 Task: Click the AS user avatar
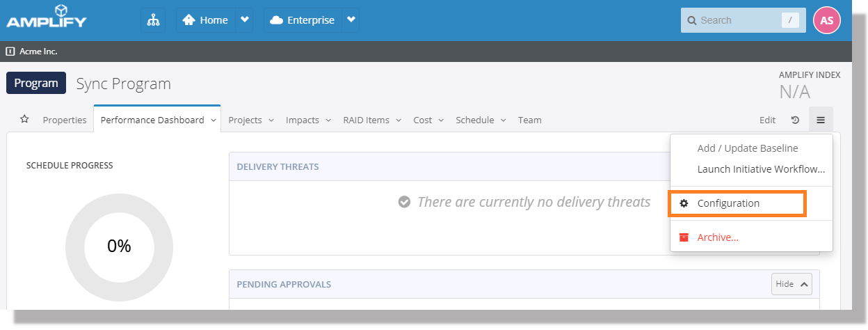826,20
